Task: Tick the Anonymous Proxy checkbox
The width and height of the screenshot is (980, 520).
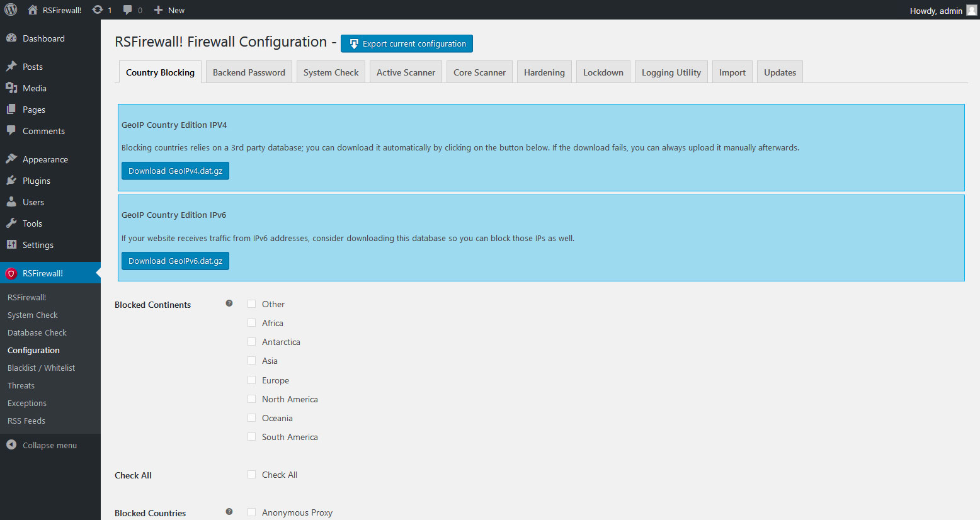Action: coord(252,512)
